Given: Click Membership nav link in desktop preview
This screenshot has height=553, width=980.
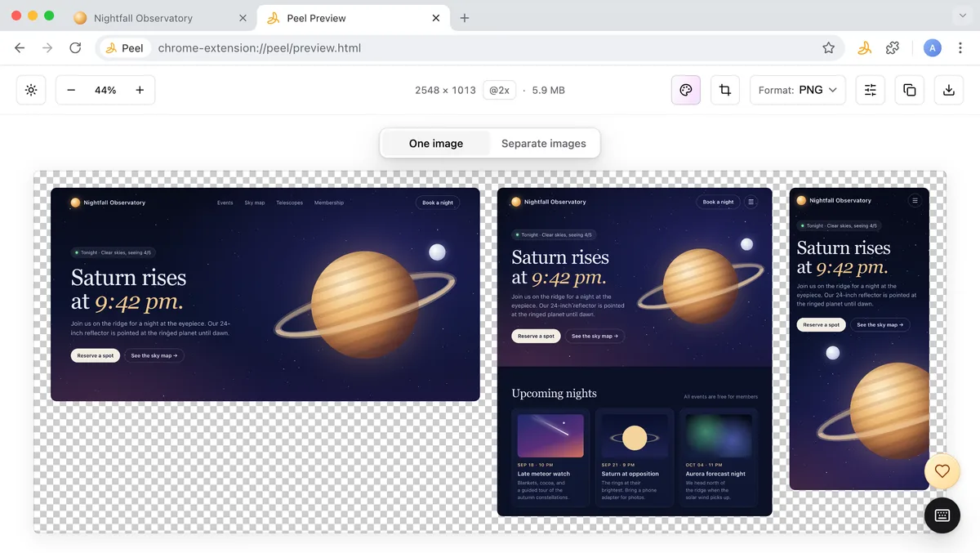Looking at the screenshot, I should point(329,203).
